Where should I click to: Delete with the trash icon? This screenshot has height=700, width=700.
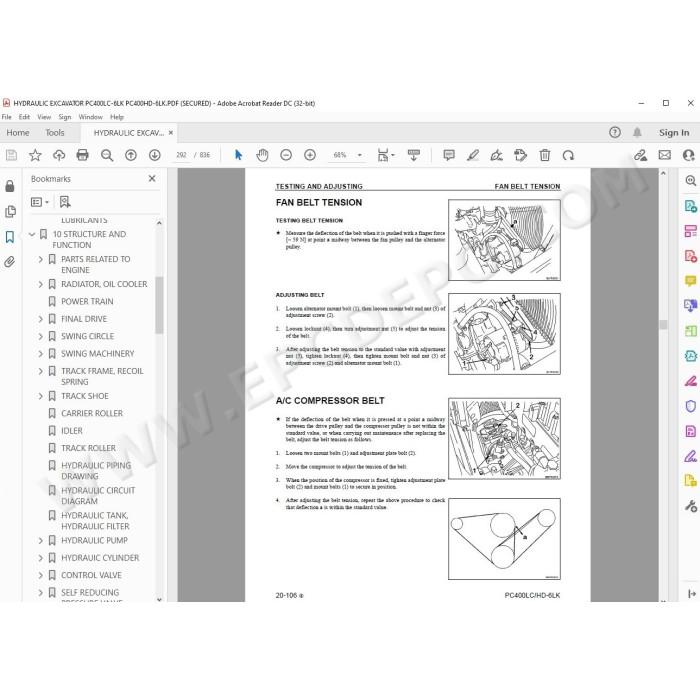pyautogui.click(x=545, y=155)
